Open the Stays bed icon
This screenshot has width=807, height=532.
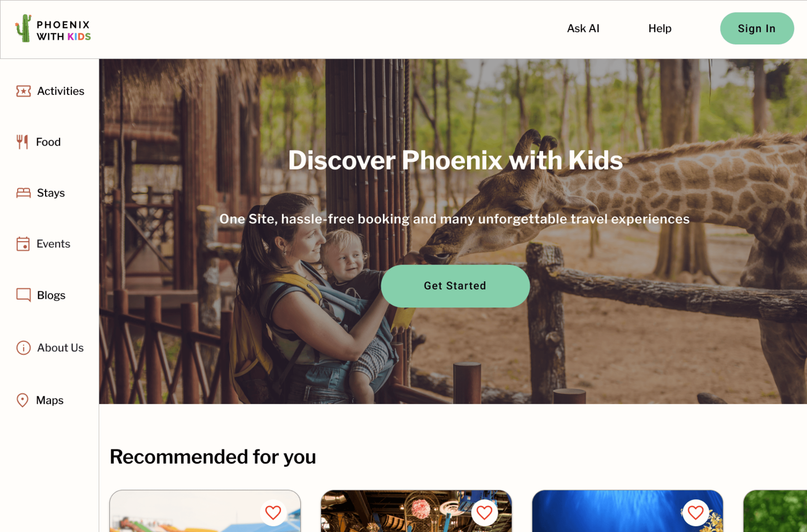(x=23, y=193)
